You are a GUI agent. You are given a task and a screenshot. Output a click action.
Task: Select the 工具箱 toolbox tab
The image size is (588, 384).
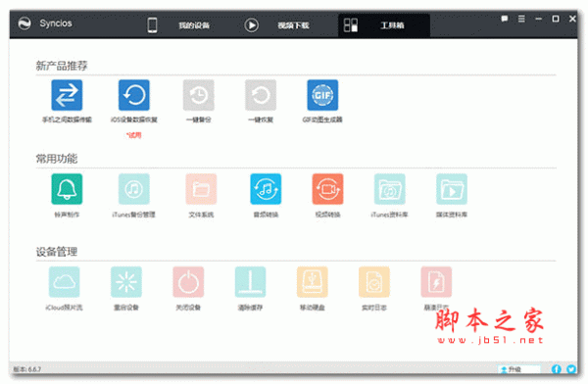click(384, 25)
